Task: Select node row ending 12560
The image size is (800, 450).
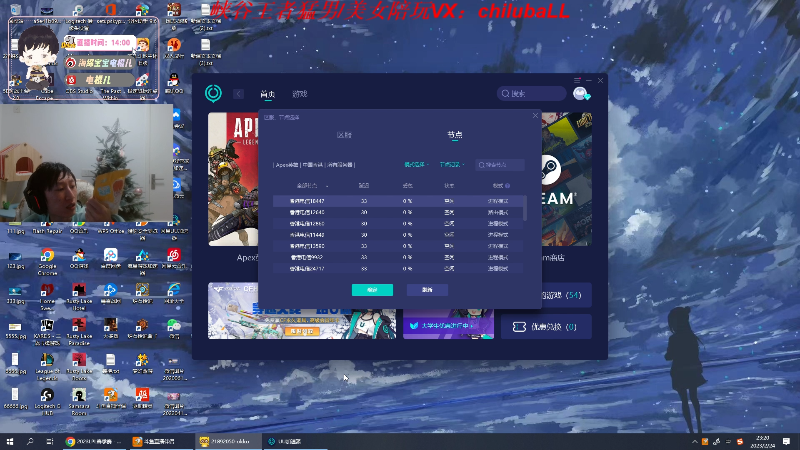Action: pyautogui.click(x=398, y=246)
